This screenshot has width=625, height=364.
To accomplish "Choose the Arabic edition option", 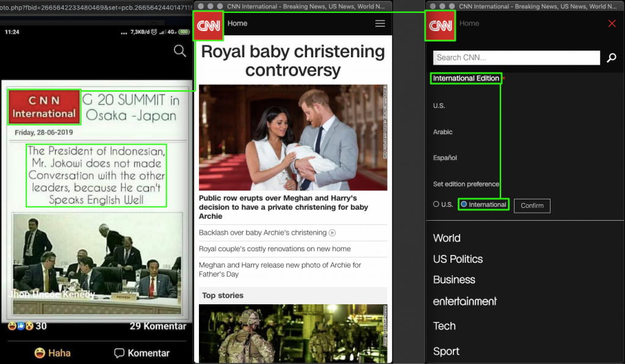I will point(443,132).
